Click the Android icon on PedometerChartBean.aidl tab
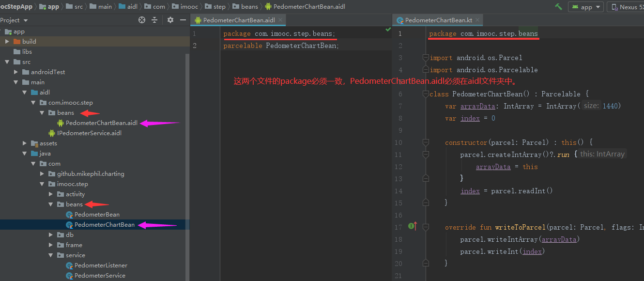The image size is (644, 281). [x=199, y=21]
